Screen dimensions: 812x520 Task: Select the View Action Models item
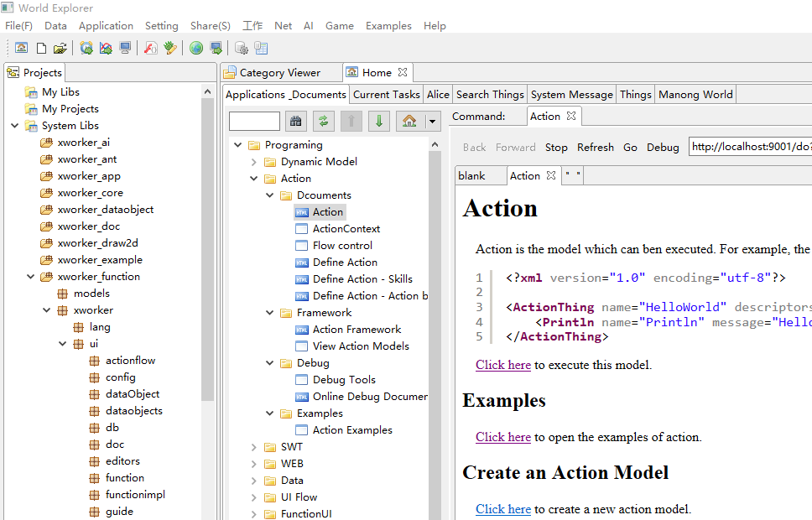361,346
